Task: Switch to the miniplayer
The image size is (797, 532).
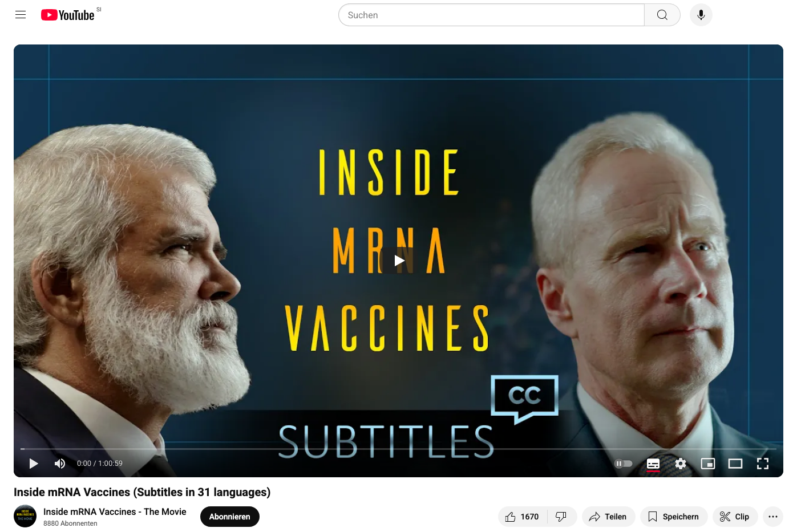Action: click(708, 464)
